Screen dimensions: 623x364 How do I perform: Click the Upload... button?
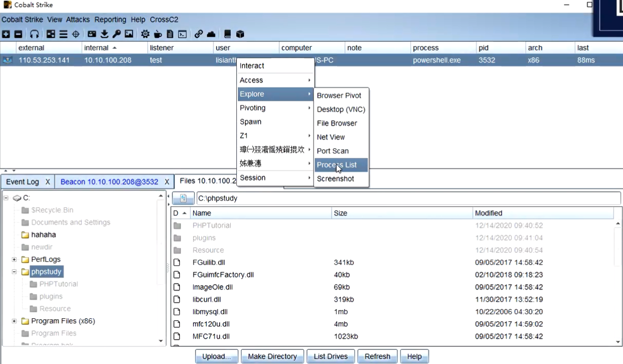click(x=216, y=356)
